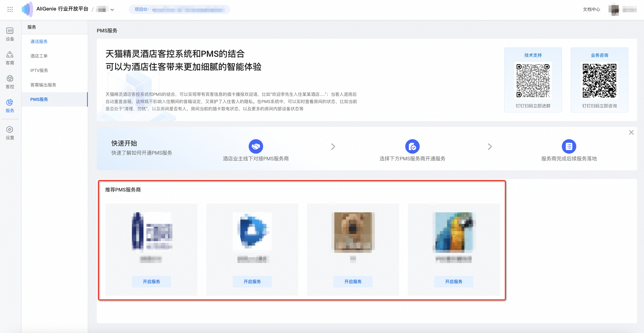Click the first provider logo thumbnail
Viewport: 644px width, 333px height.
click(x=152, y=232)
